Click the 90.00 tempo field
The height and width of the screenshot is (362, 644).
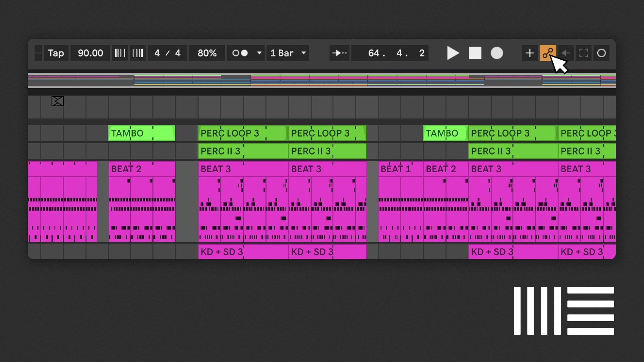(x=90, y=53)
